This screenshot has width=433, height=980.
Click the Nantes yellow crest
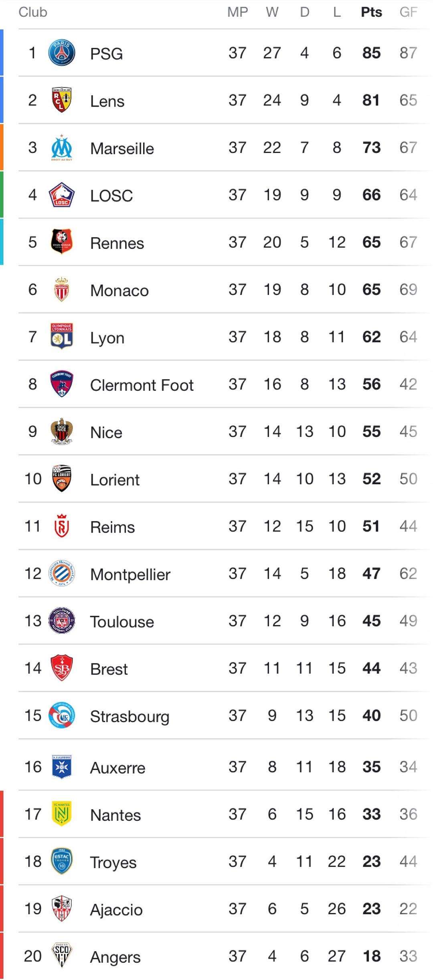[62, 814]
